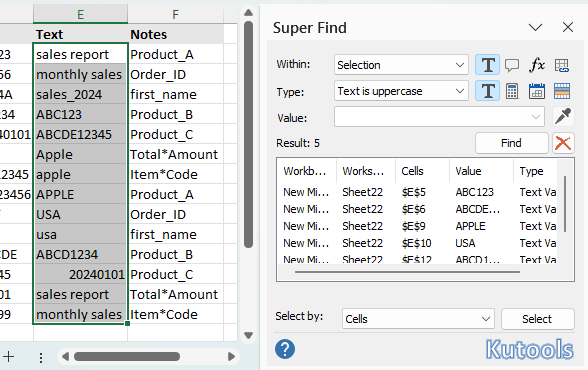Open the Select by Cells dropdown

(x=418, y=319)
